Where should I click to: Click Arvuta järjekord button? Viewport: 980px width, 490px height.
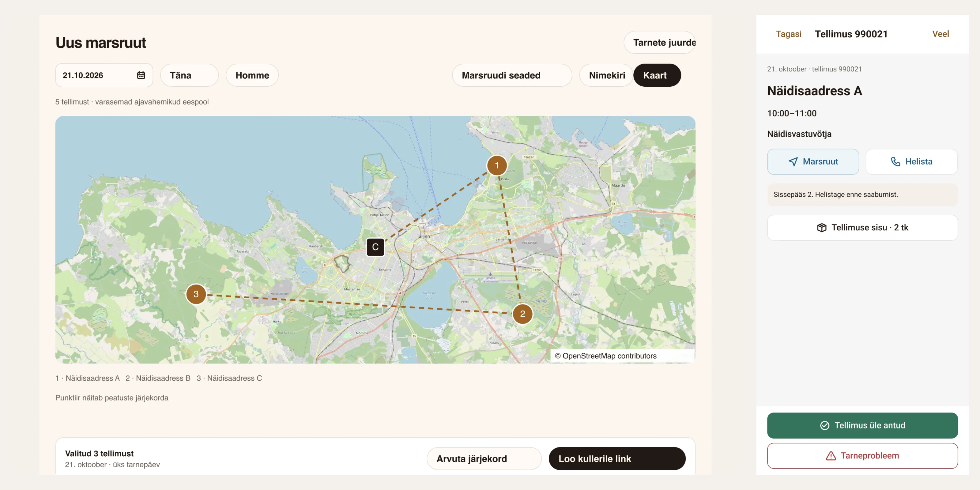[x=484, y=458]
